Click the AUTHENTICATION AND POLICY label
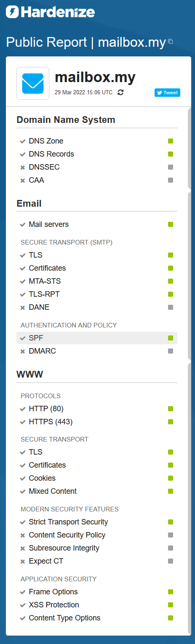Screen dimensions: 195x644 click(x=69, y=325)
